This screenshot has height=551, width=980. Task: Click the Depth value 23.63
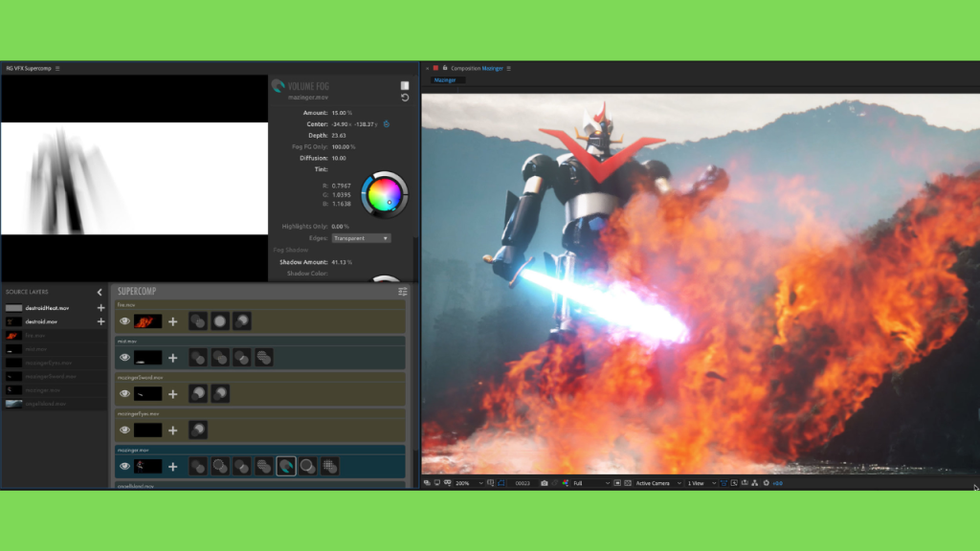pos(339,136)
